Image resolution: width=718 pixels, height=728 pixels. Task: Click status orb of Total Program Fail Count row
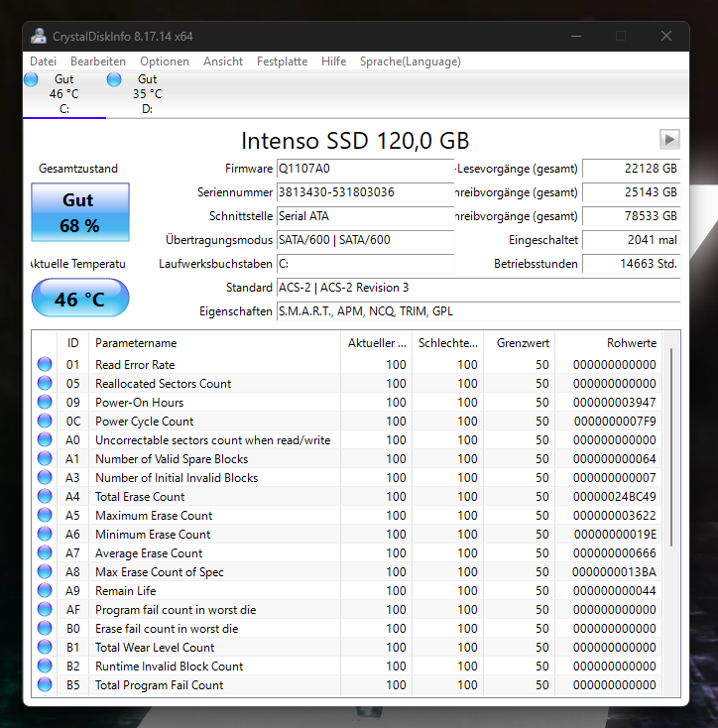coord(45,684)
